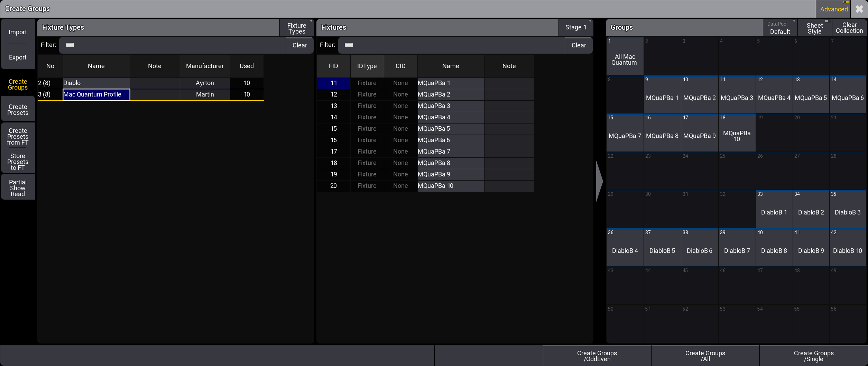Click Import in the sidebar
This screenshot has width=868, height=366.
click(x=18, y=32)
